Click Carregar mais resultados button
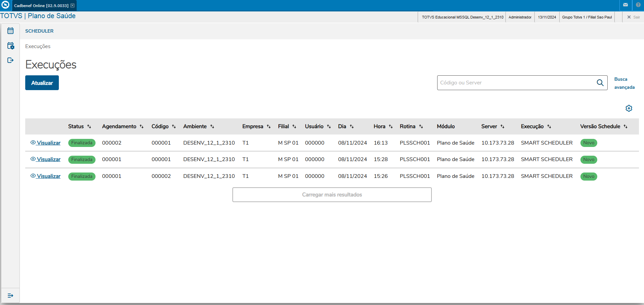 pyautogui.click(x=332, y=195)
